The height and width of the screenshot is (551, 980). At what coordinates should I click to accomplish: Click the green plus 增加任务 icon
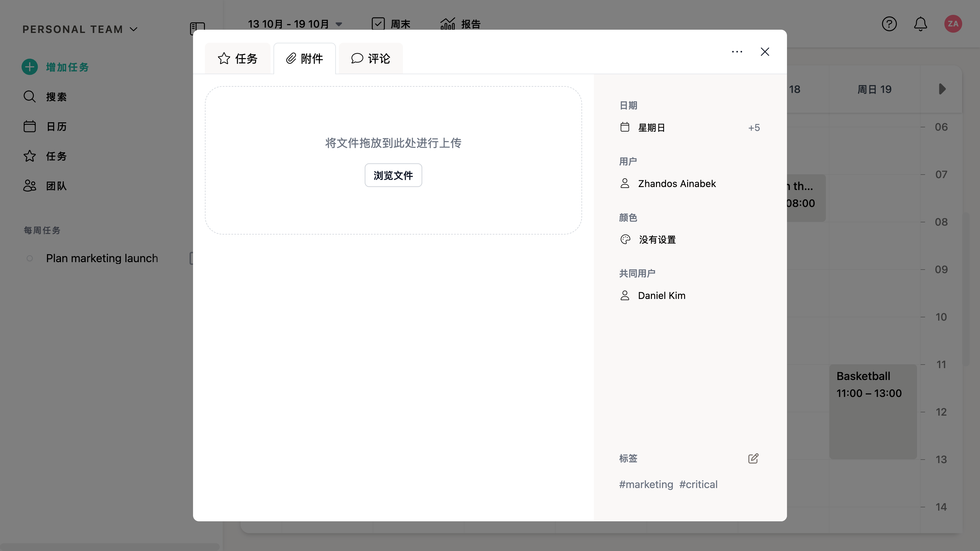click(x=30, y=67)
